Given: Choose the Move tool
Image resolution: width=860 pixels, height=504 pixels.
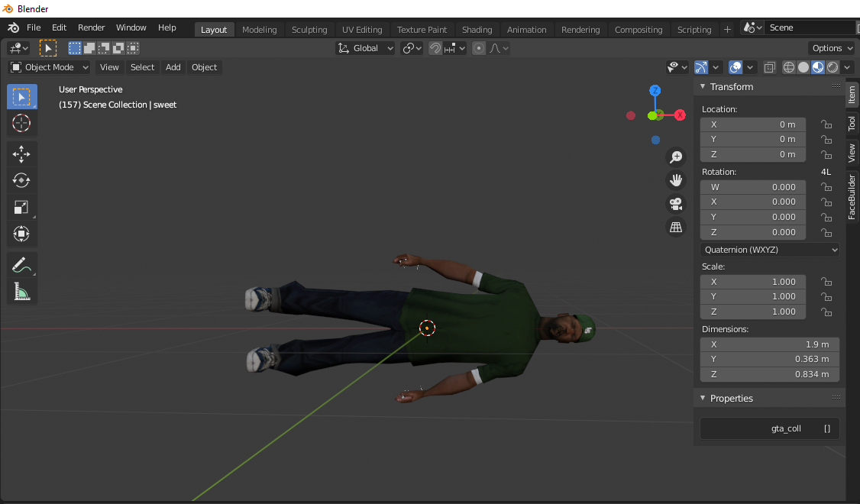Looking at the screenshot, I should point(22,154).
